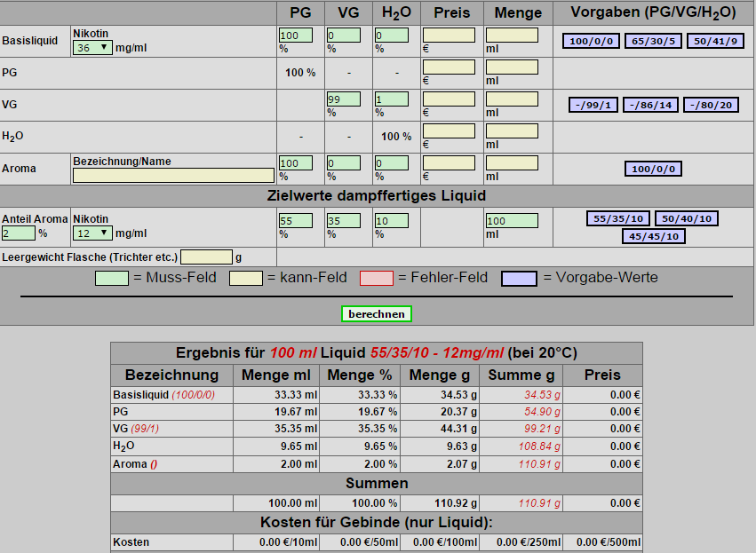The height and width of the screenshot is (553, 756).
Task: Open the Basisliquid Nikotin strength dropdown
Action: (92, 48)
